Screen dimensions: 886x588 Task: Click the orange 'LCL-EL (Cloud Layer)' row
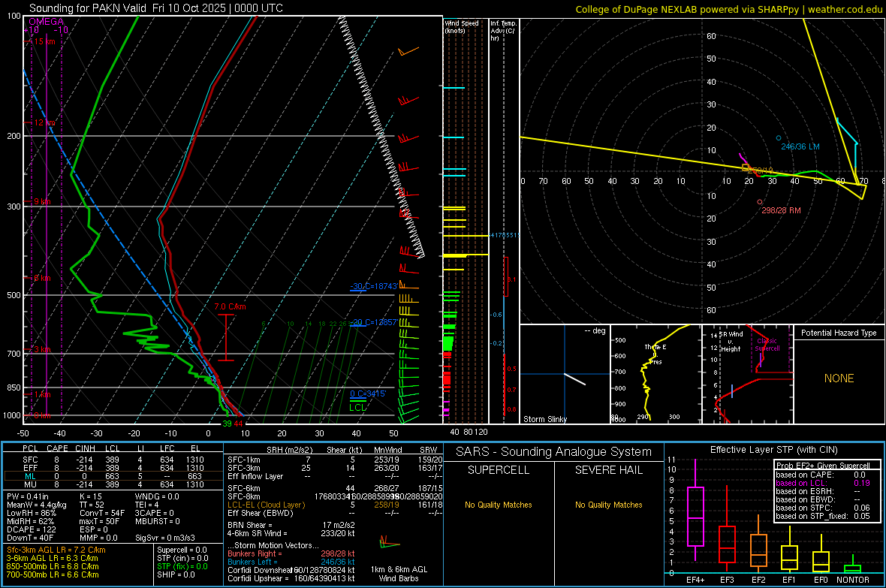[335, 505]
